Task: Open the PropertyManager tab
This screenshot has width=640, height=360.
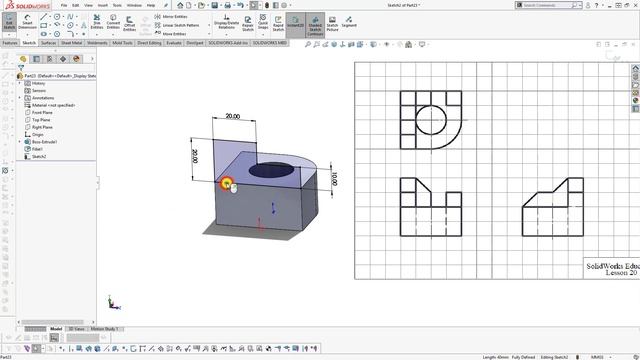Action: (37, 59)
